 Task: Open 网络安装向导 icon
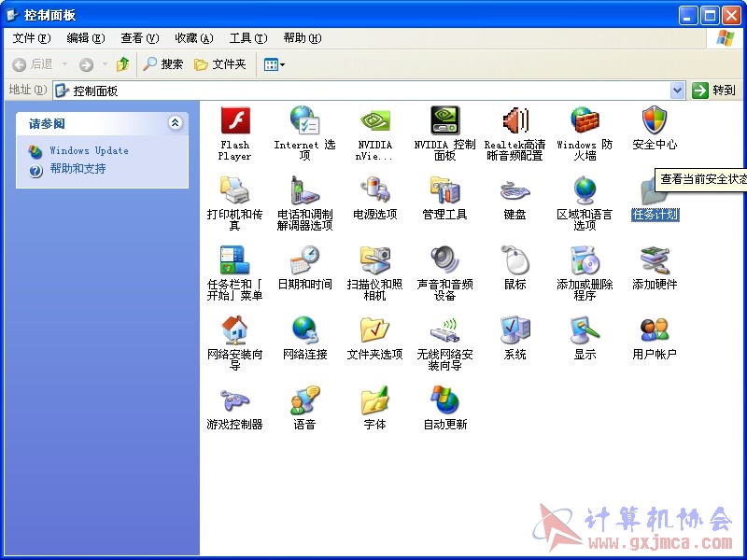(x=235, y=330)
